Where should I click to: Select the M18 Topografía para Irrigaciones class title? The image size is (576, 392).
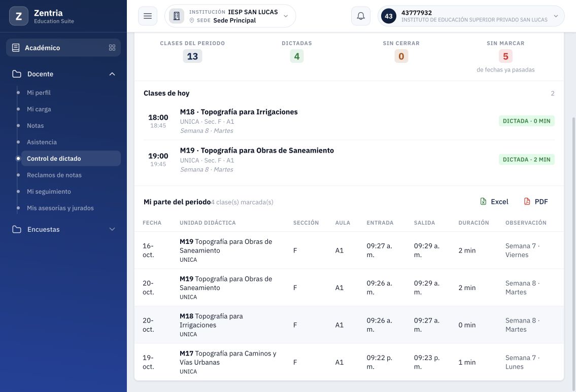click(x=239, y=112)
